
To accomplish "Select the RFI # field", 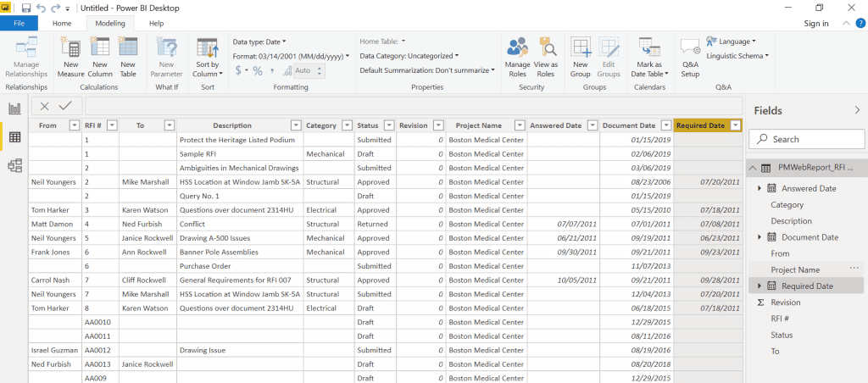I will tap(780, 319).
